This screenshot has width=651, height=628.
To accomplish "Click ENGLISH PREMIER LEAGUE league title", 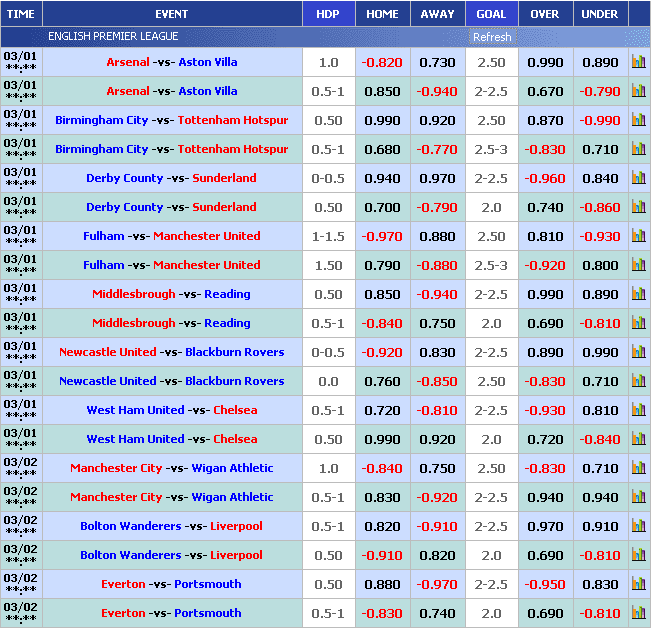I will point(113,37).
